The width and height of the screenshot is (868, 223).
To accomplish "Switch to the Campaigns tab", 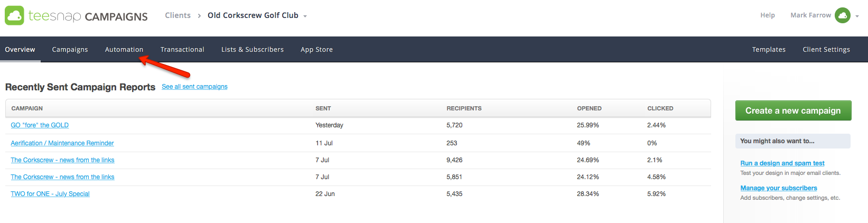I will [x=70, y=49].
